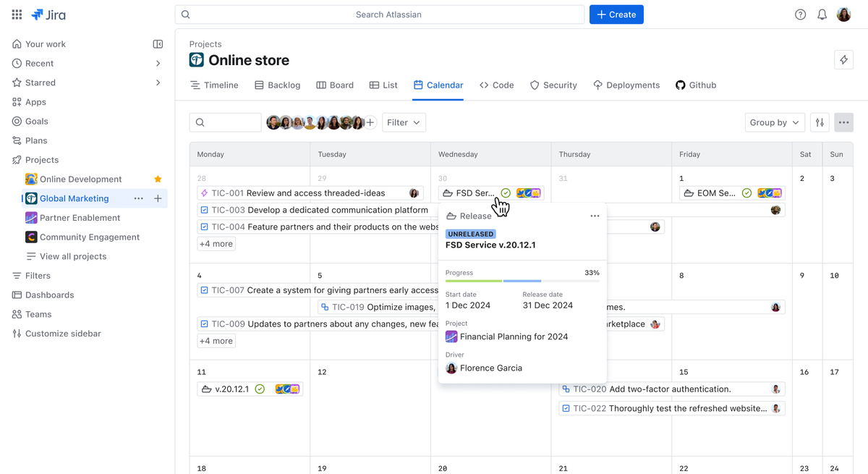Click the add people icon beside the avatars
Viewport: 868px width, 474px height.
click(370, 122)
